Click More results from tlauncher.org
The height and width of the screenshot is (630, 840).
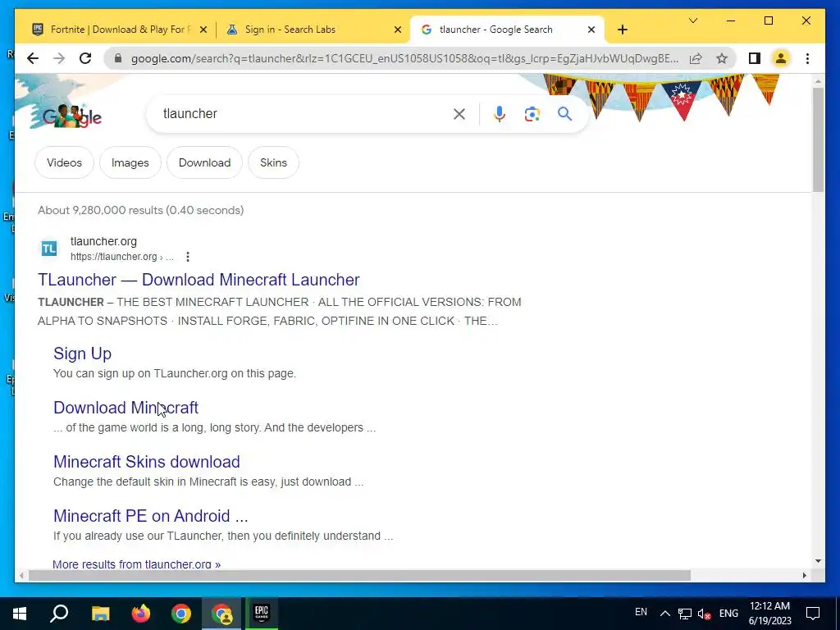[x=137, y=564]
